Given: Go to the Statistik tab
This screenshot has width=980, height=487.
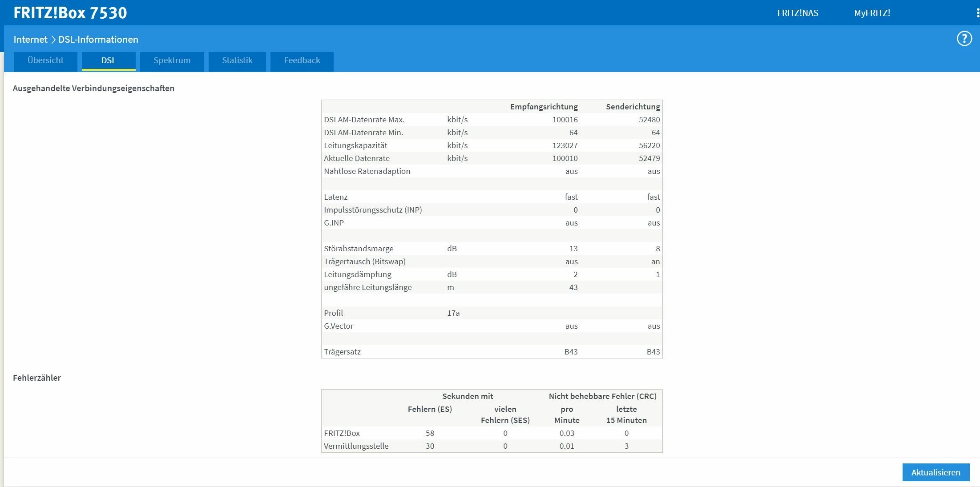Looking at the screenshot, I should pyautogui.click(x=237, y=60).
